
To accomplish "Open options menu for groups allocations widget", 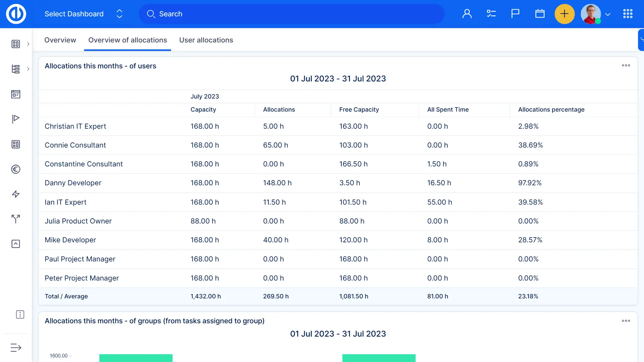I will (626, 321).
